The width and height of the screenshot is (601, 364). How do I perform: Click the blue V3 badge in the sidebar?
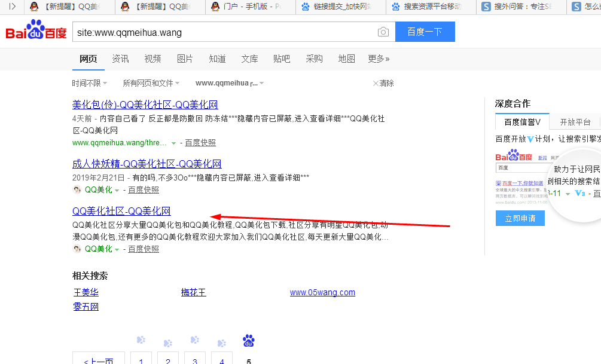pyautogui.click(x=579, y=193)
